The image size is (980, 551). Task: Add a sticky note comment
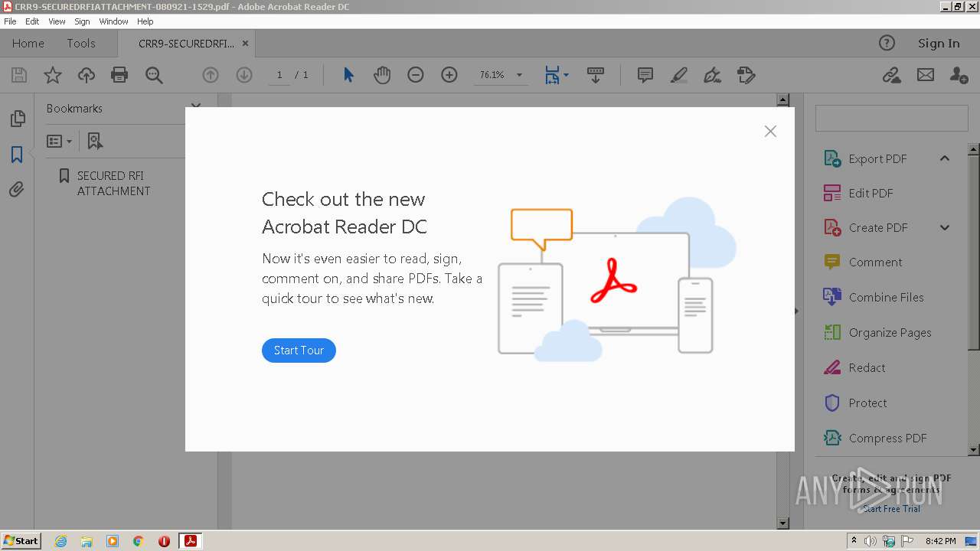(x=645, y=75)
